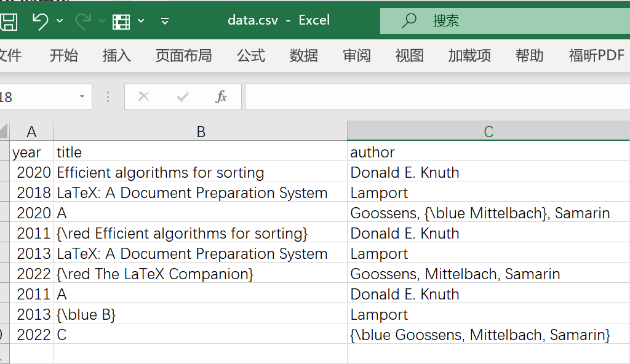Select 'Goossens, {\blue Mittelbach}, Samarin' cell

click(488, 213)
